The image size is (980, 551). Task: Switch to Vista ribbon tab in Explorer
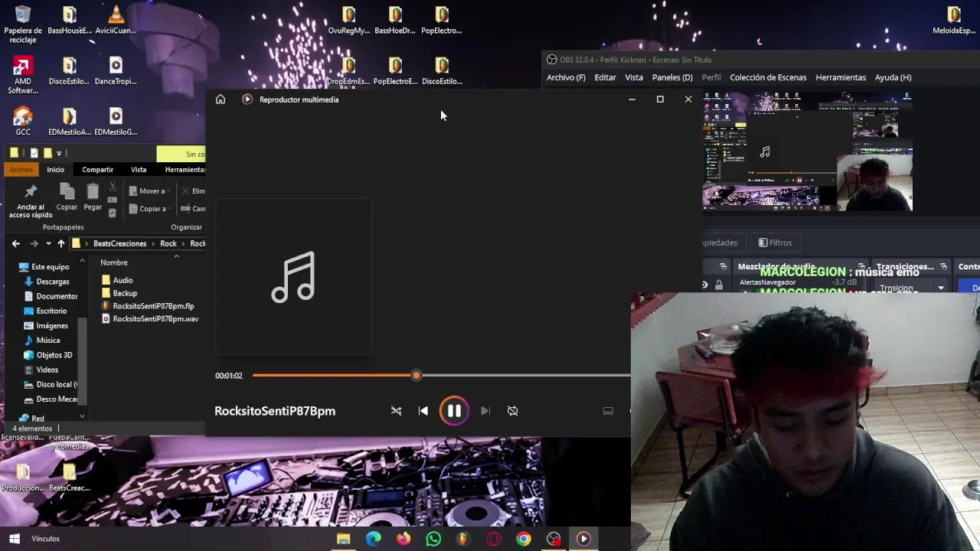pos(139,169)
